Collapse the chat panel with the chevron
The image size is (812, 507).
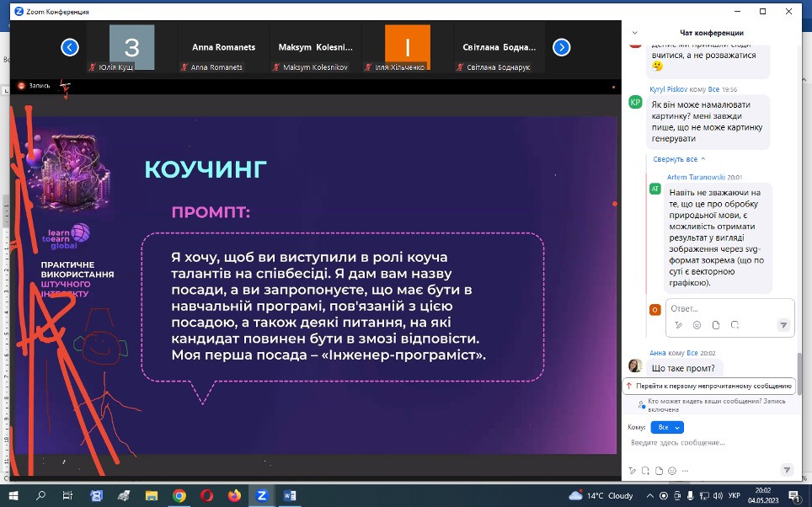[635, 33]
